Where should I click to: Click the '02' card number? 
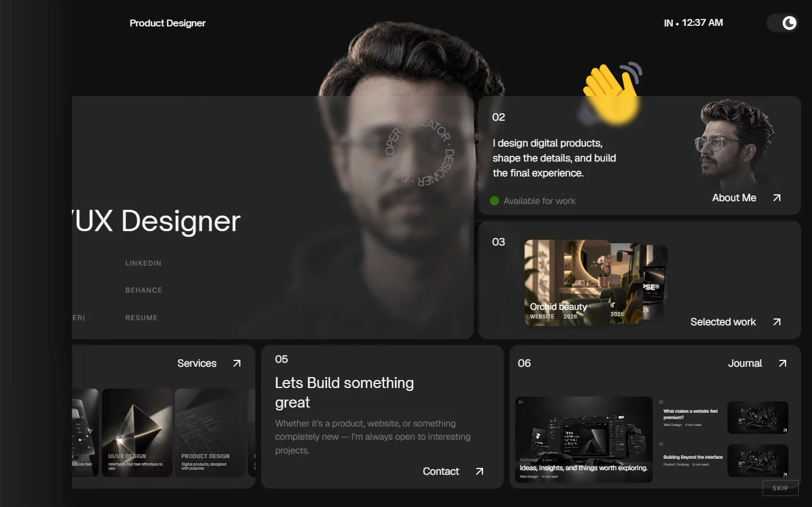click(499, 117)
